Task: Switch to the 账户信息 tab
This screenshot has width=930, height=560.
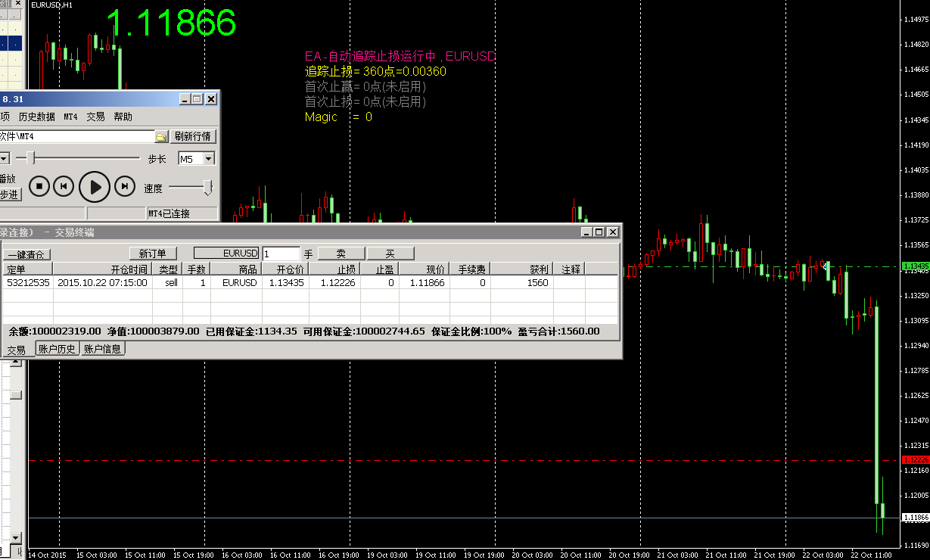Action: tap(102, 349)
